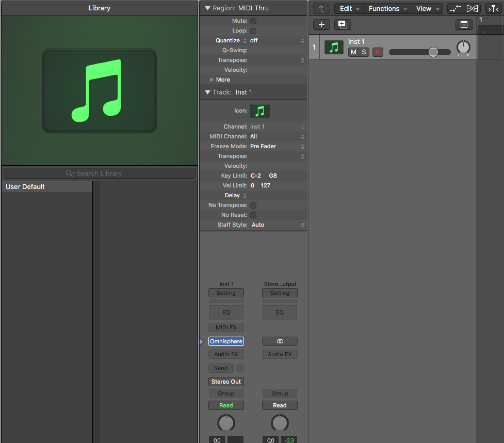Click the Setting button on Stereo Output strip
This screenshot has width=504, height=443.
click(280, 293)
